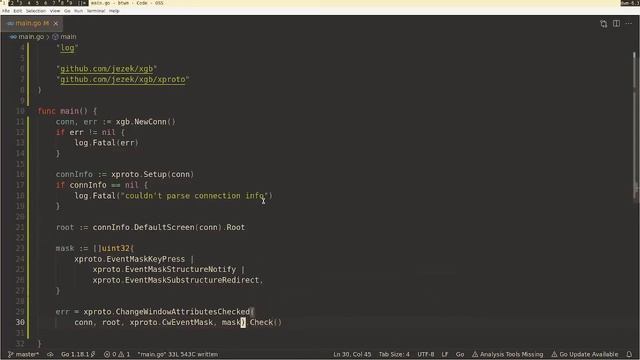The width and height of the screenshot is (640, 360).
Task: Click on xproto.Setup(conn) text
Action: (152, 174)
